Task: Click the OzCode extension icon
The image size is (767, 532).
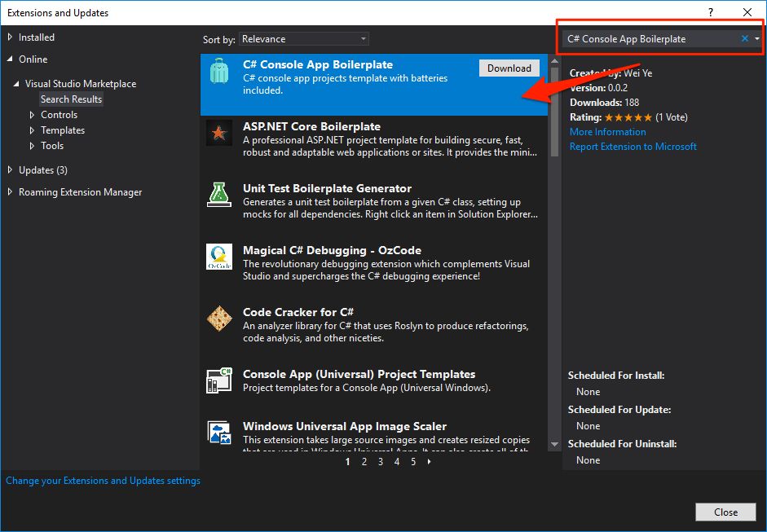Action: click(218, 257)
